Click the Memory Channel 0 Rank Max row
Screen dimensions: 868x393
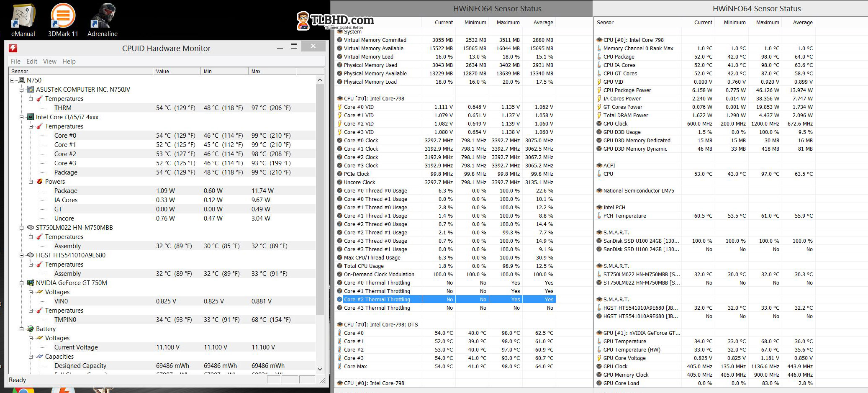[x=705, y=49]
